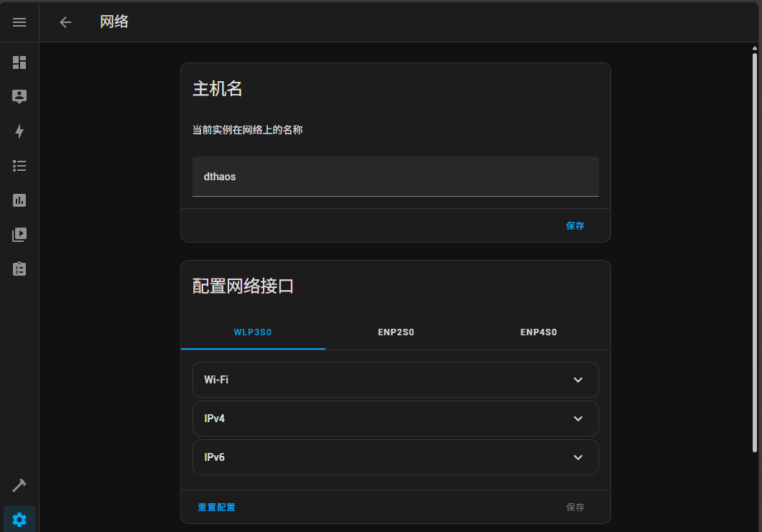Expand the Wi-Fi section
Screen dimensions: 762x532
tap(395, 380)
